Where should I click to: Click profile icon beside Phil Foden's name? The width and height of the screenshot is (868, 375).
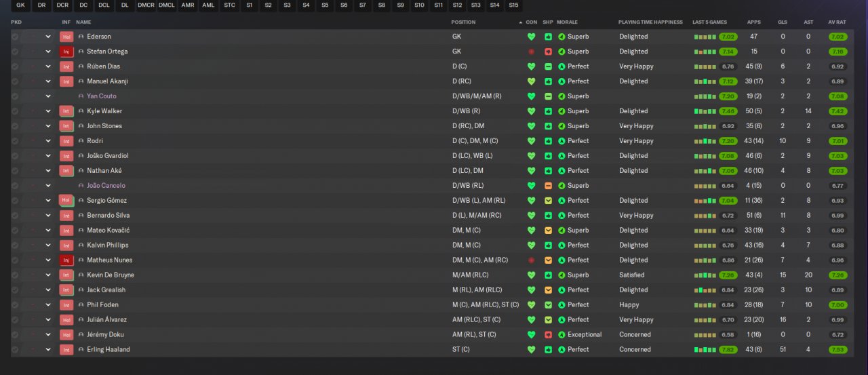pyautogui.click(x=81, y=305)
